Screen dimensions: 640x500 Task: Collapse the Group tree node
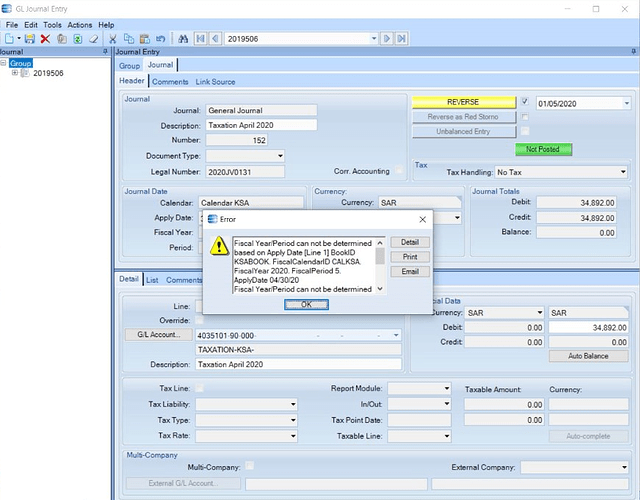coord(3,63)
